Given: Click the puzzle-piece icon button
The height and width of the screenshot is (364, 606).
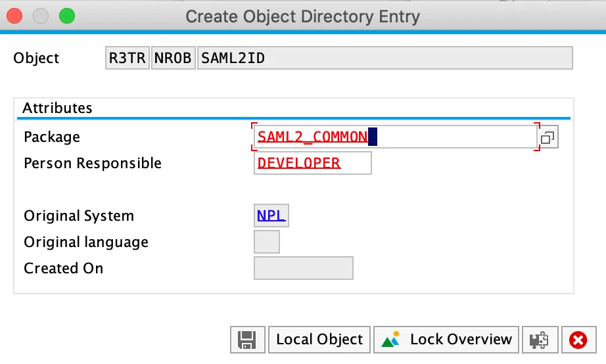Looking at the screenshot, I should tap(539, 340).
